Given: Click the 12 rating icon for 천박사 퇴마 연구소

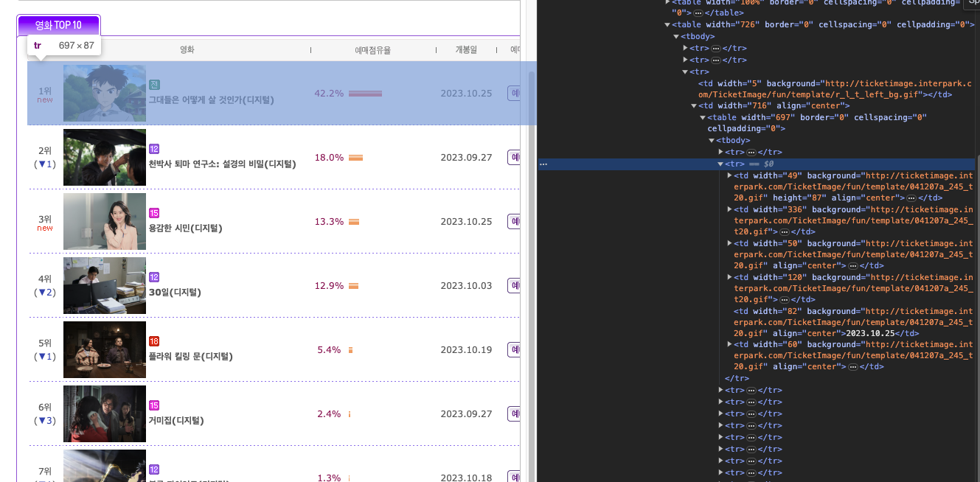Looking at the screenshot, I should (154, 149).
